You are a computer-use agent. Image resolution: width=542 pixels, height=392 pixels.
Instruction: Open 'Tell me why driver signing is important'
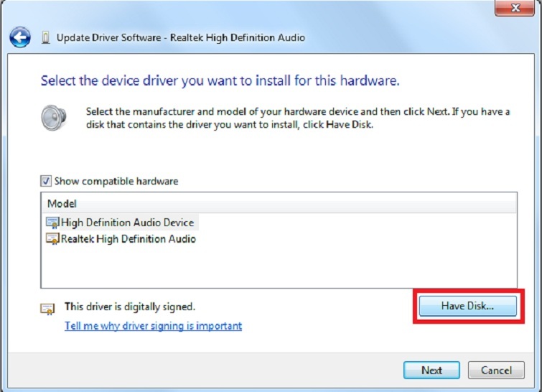153,326
